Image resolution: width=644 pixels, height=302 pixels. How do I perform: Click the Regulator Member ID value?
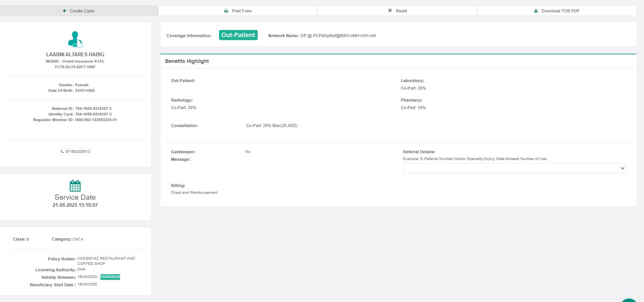tap(96, 120)
